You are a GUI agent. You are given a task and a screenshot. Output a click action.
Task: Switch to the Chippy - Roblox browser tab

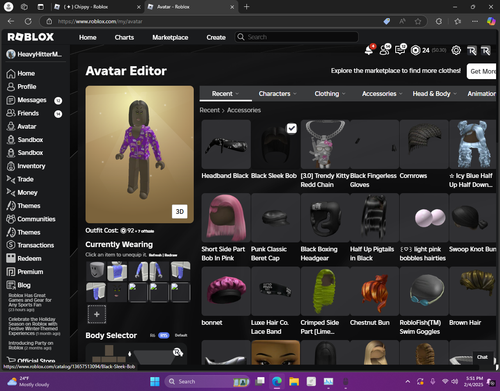[x=97, y=7]
